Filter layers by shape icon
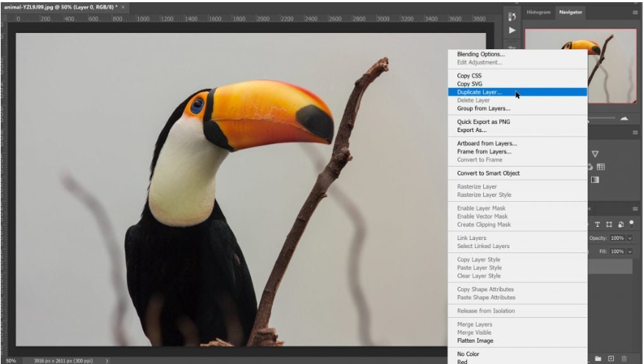The height and width of the screenshot is (364, 644). point(609,225)
